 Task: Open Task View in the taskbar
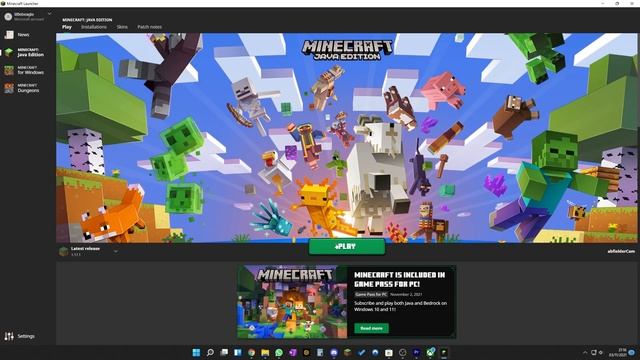224,352
